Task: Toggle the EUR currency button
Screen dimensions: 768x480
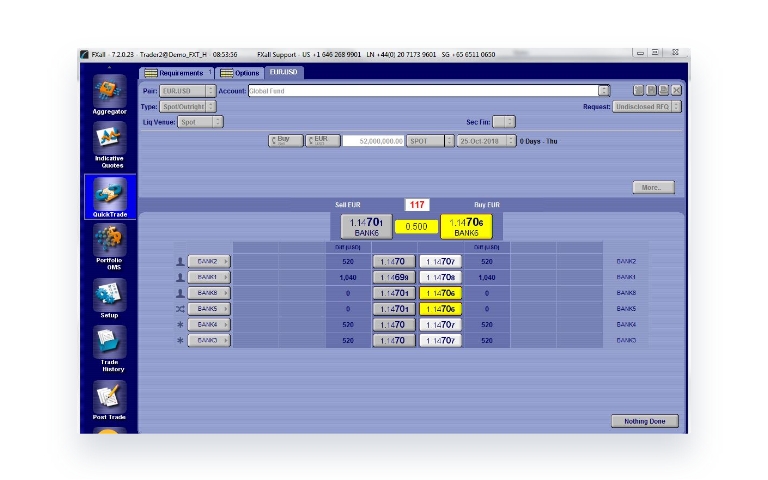Action: 323,141
